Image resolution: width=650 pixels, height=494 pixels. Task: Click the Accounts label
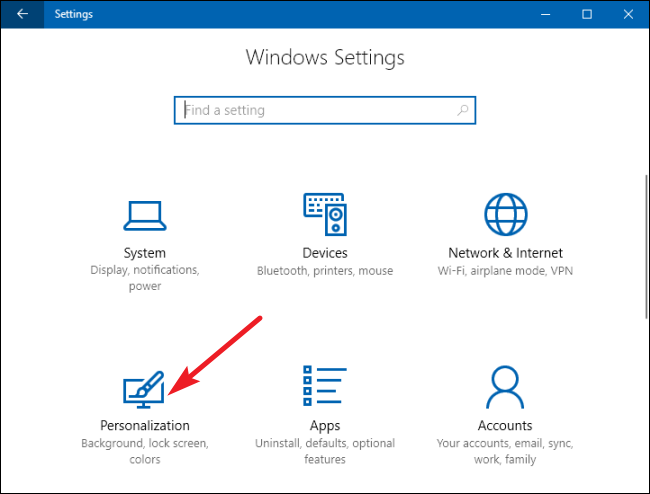pos(505,426)
